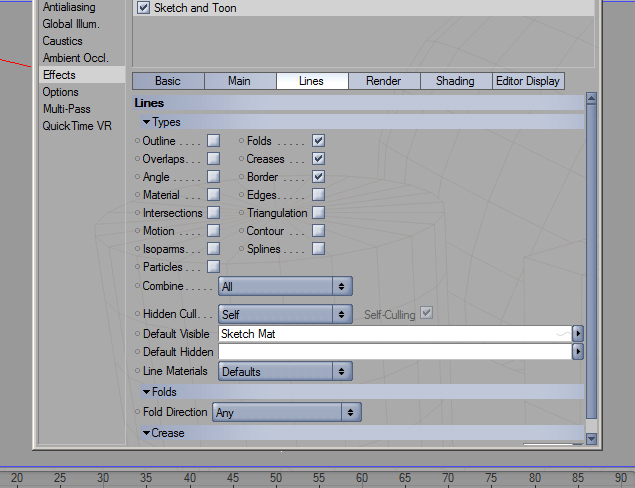Open the Fold Direction dropdown

point(287,412)
